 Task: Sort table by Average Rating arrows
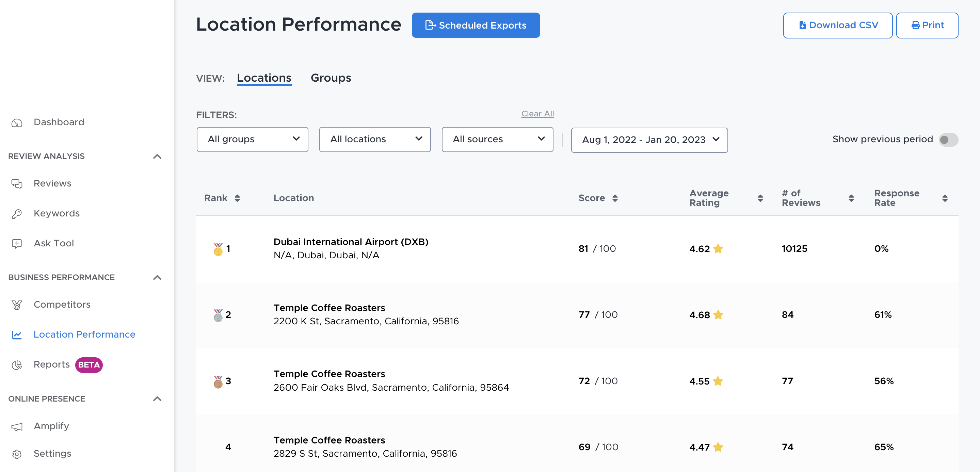click(x=760, y=198)
